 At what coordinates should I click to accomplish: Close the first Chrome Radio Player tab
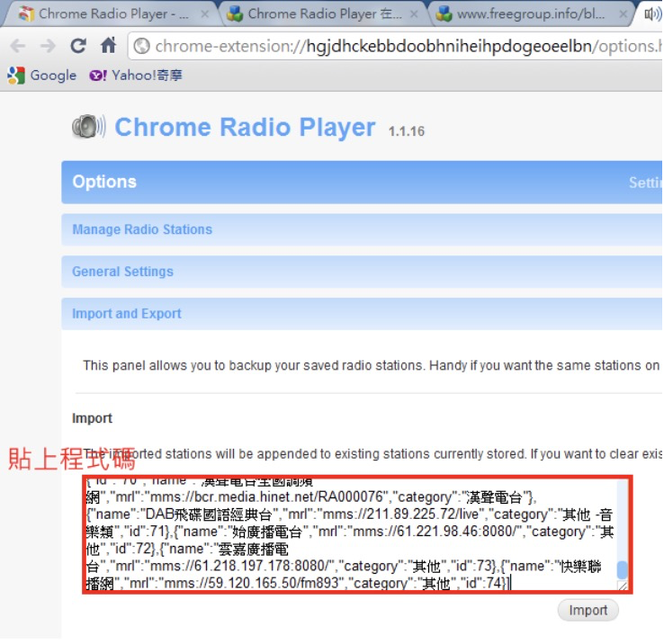coord(205,14)
